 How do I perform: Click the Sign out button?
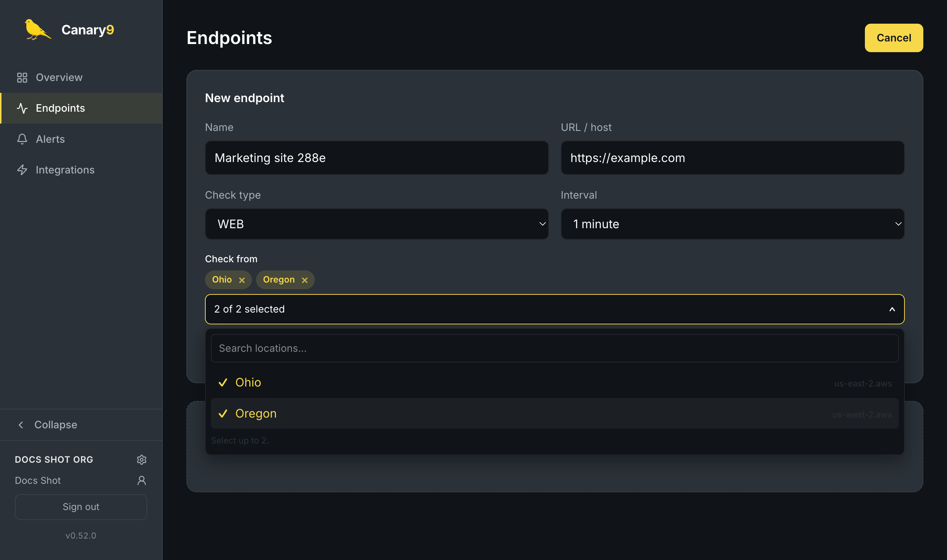(x=81, y=507)
